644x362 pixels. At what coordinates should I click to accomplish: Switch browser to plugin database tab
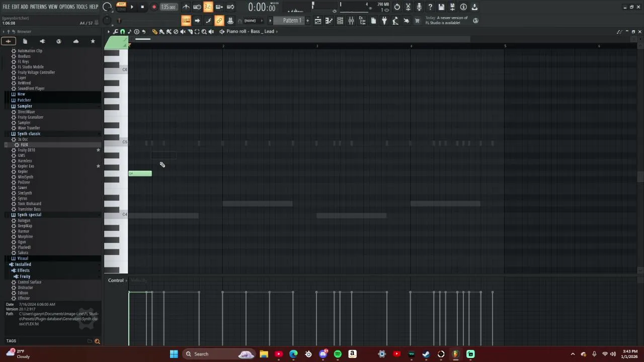(42, 41)
